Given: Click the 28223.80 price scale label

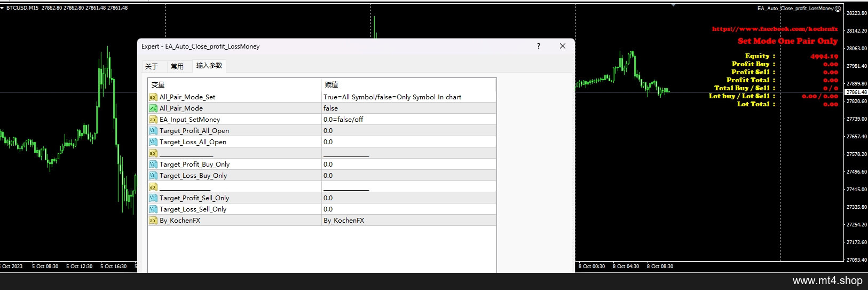Looking at the screenshot, I should [857, 13].
